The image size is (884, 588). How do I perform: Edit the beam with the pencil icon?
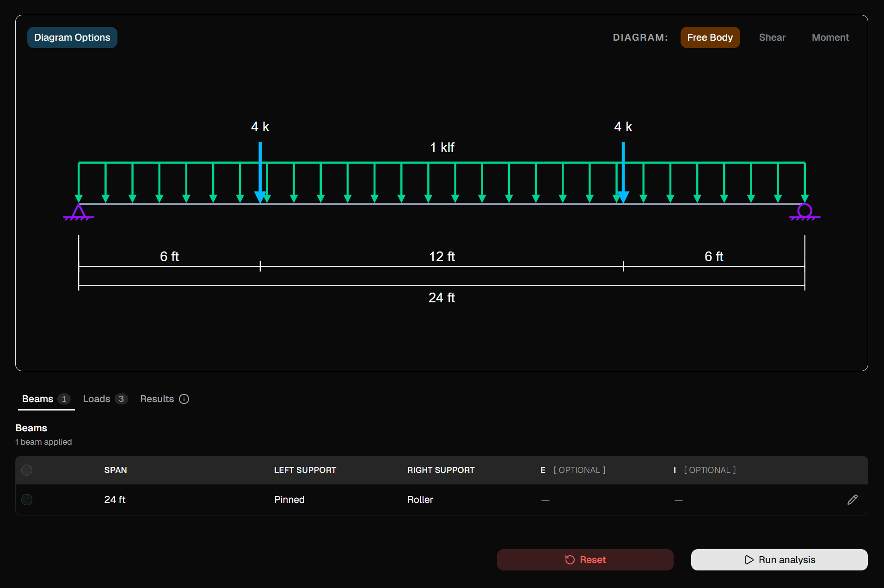tap(852, 500)
